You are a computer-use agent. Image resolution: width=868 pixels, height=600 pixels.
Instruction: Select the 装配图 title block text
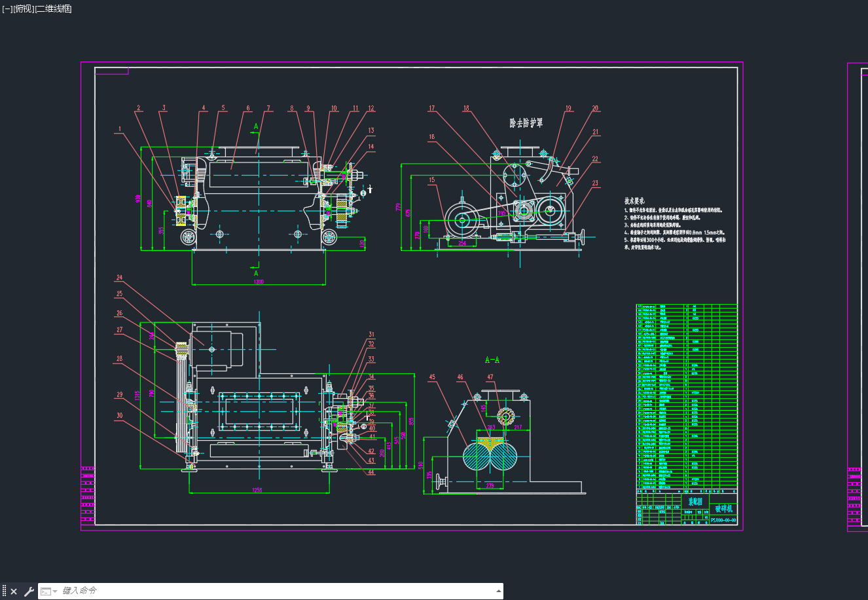[x=695, y=502]
